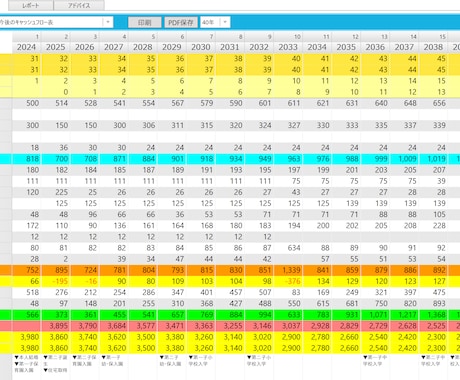Select the 2034 year column header
The height and width of the screenshot is (380, 460).
click(317, 47)
